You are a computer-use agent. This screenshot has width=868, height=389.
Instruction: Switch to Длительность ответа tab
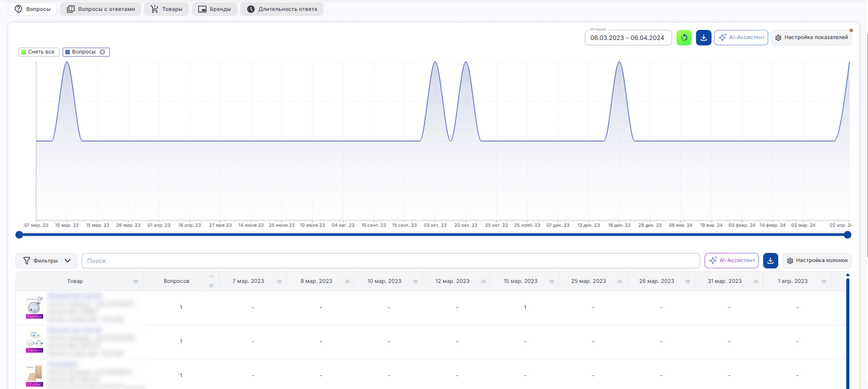pos(281,9)
